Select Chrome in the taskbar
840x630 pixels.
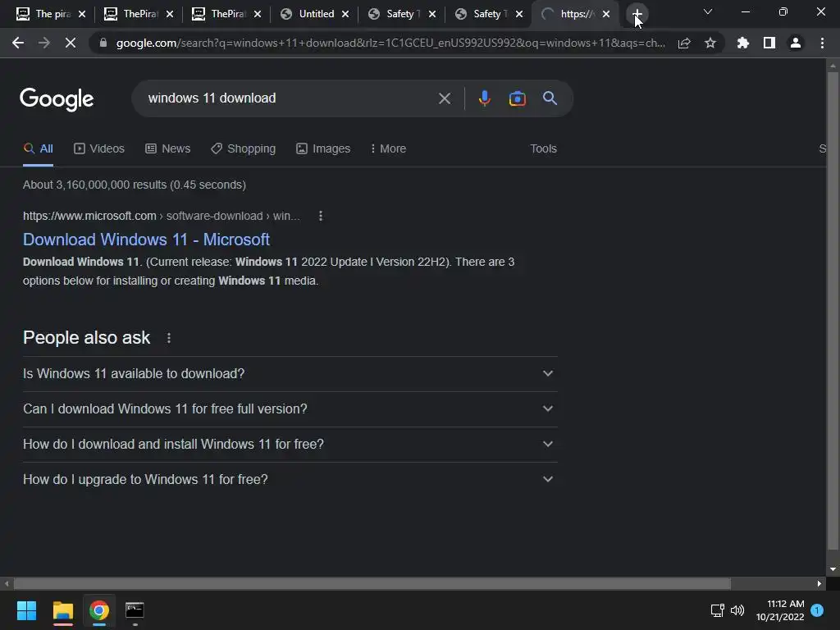pyautogui.click(x=99, y=610)
